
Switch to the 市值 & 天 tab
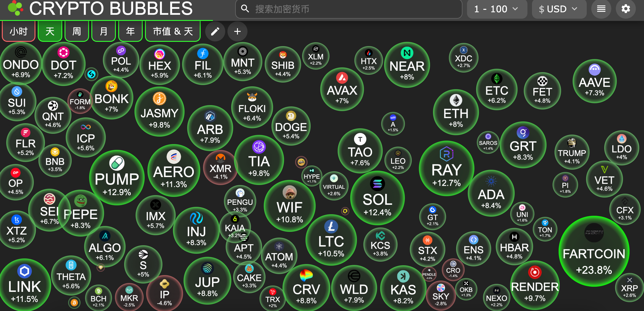[173, 31]
